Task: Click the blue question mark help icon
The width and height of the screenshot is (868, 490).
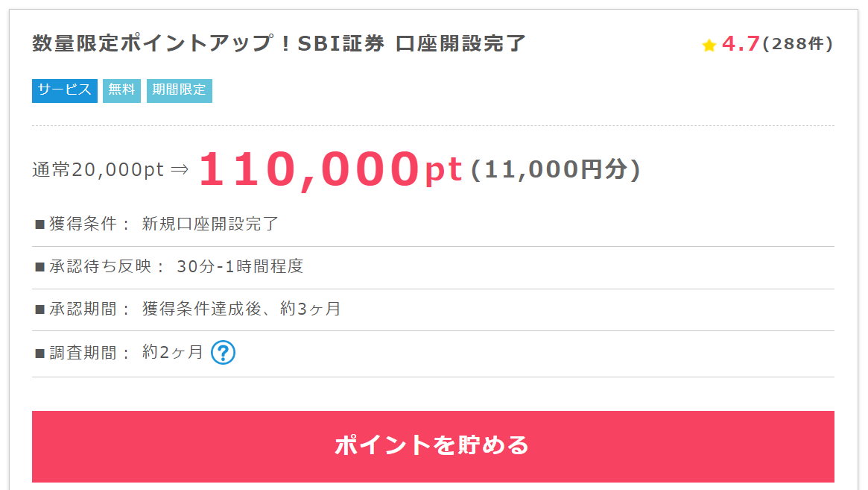Action: coord(223,353)
